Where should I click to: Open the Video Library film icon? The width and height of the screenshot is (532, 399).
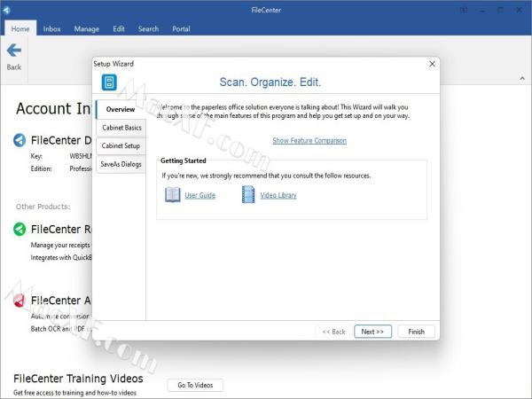pyautogui.click(x=248, y=195)
